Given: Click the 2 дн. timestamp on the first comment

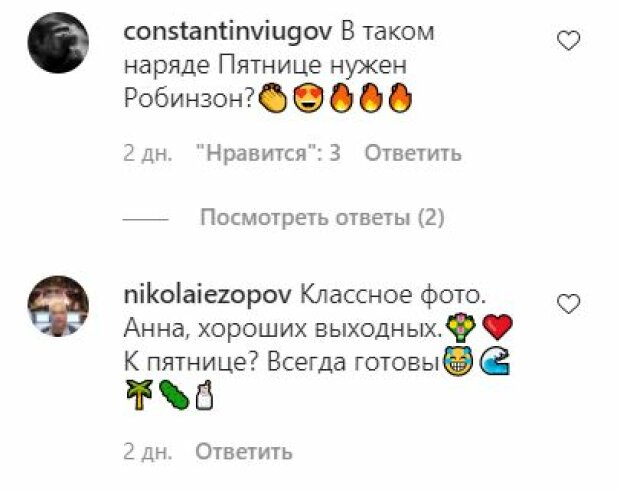Looking at the screenshot, I should tap(147, 153).
